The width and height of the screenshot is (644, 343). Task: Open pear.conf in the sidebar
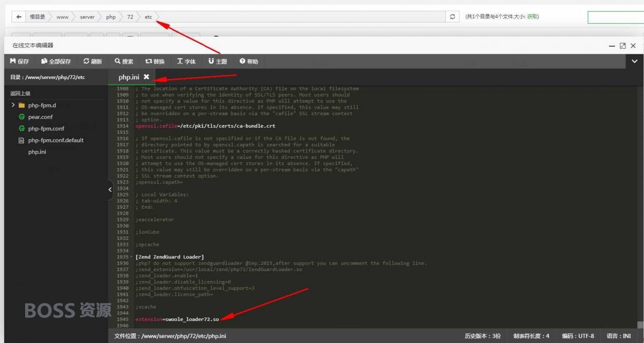click(x=40, y=117)
